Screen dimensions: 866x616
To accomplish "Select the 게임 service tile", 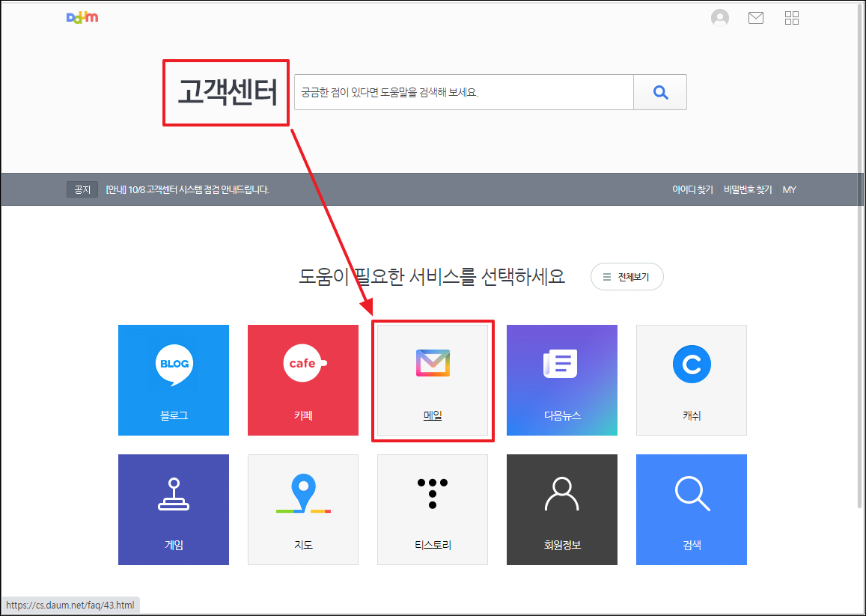I will coord(174,510).
